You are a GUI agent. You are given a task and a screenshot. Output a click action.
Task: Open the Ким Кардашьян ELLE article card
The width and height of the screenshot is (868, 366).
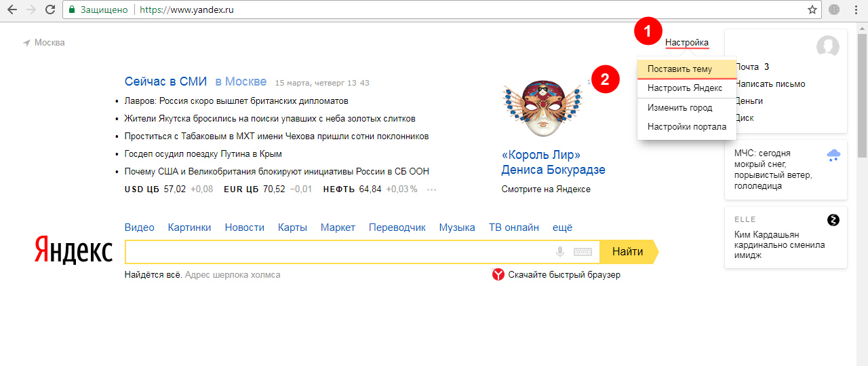[x=786, y=237]
